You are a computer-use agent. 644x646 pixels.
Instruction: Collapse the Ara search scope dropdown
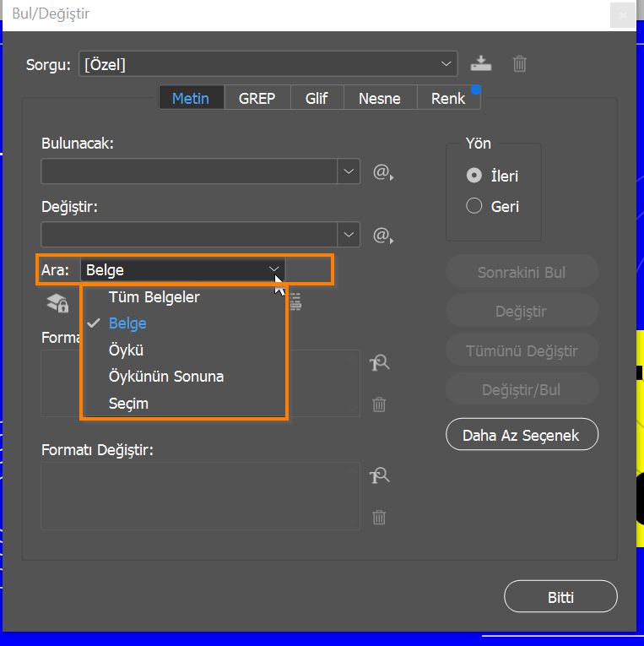point(273,269)
